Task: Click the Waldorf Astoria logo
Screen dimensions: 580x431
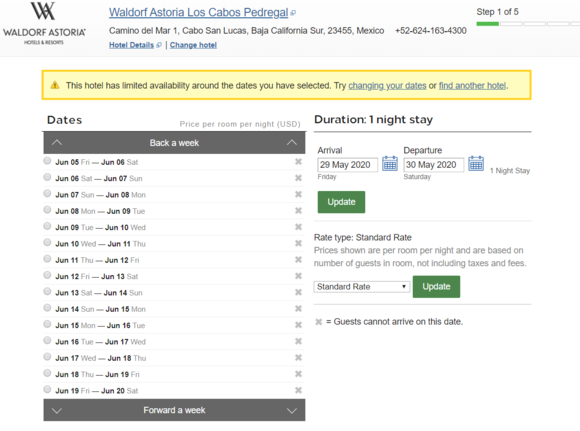Action: coord(44,23)
